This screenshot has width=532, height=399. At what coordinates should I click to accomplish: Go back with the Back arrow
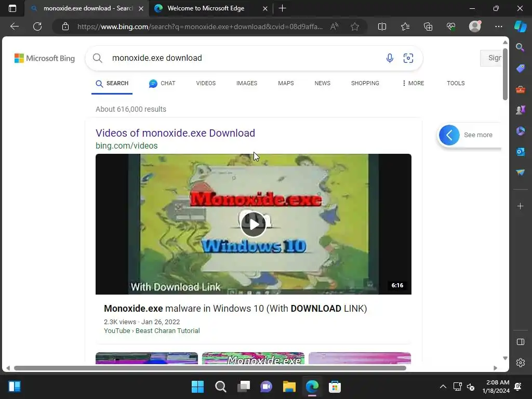[x=15, y=26]
